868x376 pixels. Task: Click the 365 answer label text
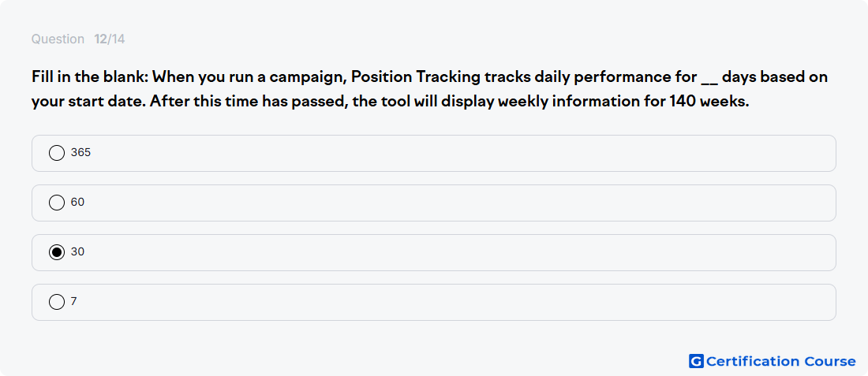pyautogui.click(x=80, y=153)
